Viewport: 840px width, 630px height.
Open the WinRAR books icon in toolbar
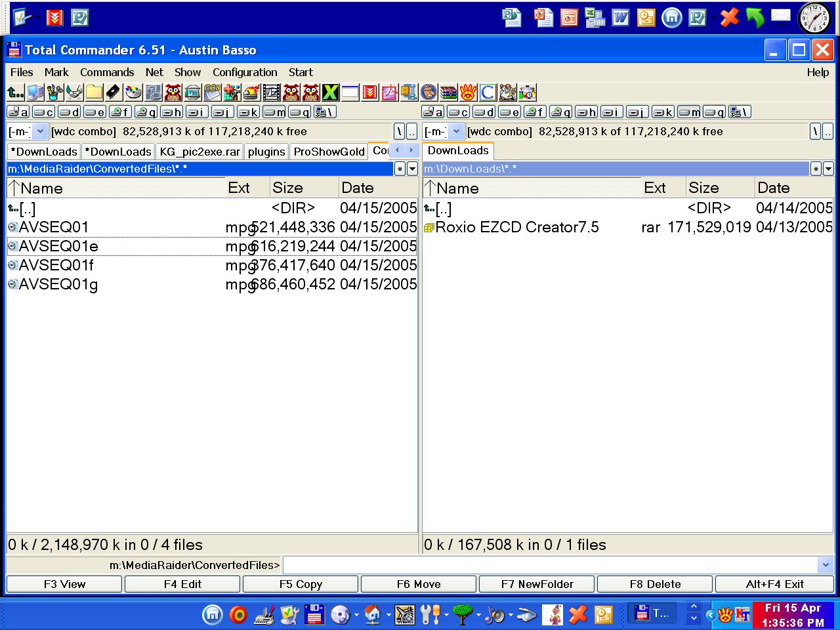click(448, 93)
